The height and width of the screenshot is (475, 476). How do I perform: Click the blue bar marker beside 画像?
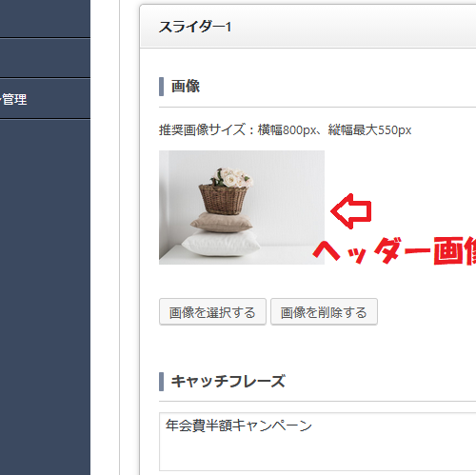coord(161,87)
